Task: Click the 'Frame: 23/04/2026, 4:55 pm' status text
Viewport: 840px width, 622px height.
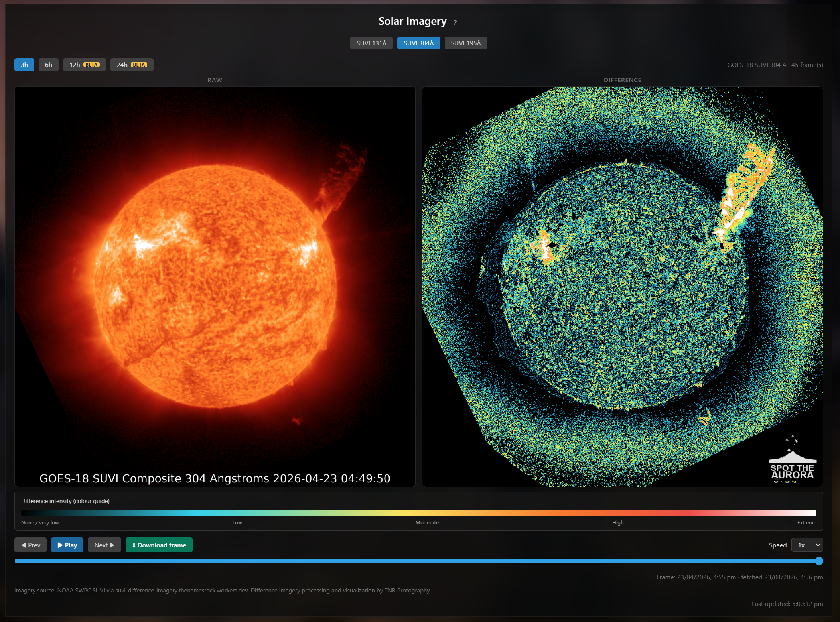Action: pyautogui.click(x=696, y=577)
